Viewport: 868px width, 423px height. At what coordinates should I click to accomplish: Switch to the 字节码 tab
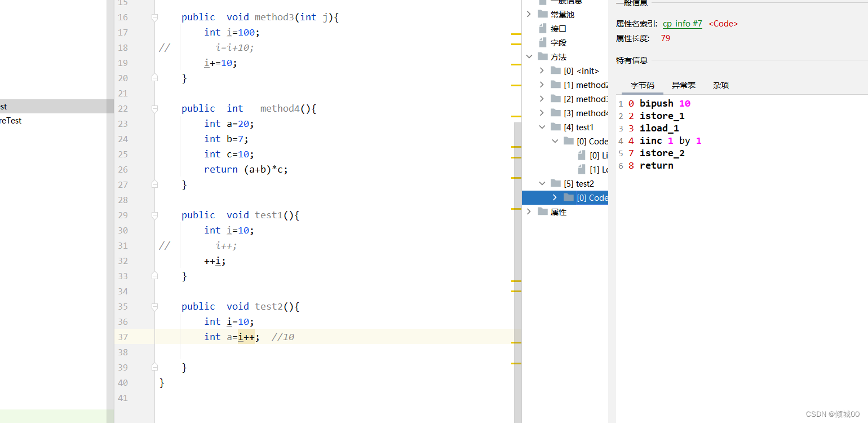(x=643, y=85)
